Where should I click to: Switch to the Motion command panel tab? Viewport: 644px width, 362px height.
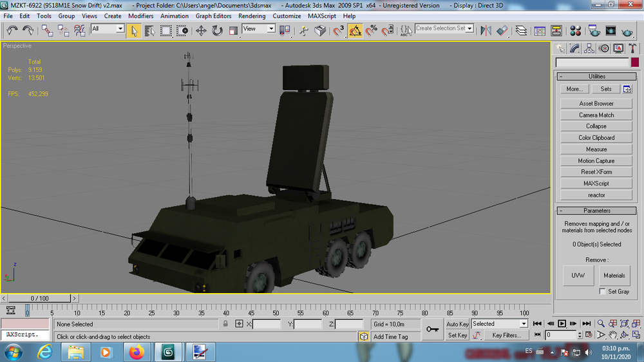604,48
